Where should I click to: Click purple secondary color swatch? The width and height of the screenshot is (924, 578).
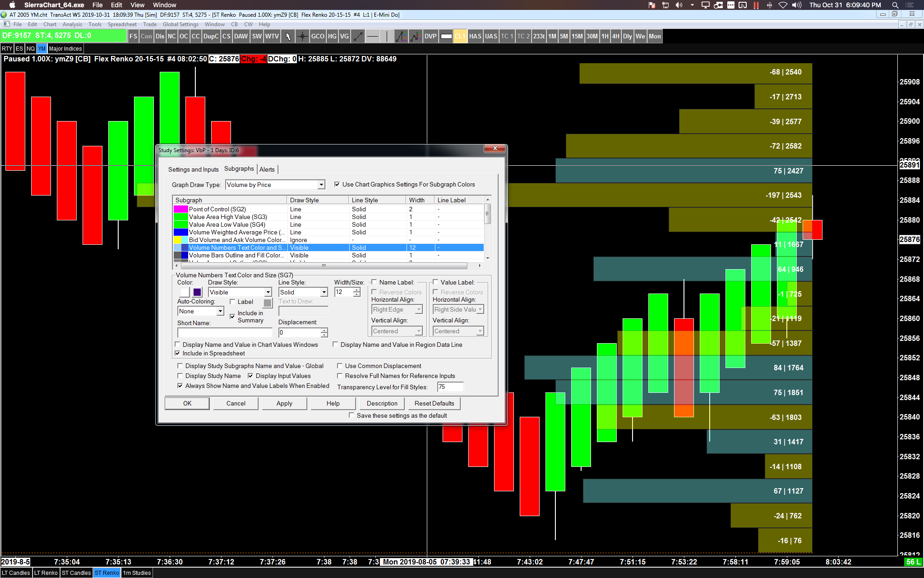[197, 292]
